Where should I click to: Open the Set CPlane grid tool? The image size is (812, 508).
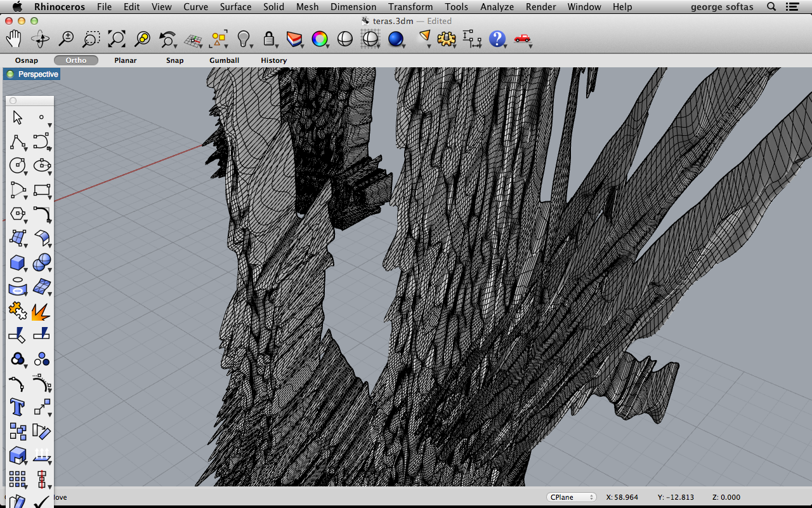point(193,40)
